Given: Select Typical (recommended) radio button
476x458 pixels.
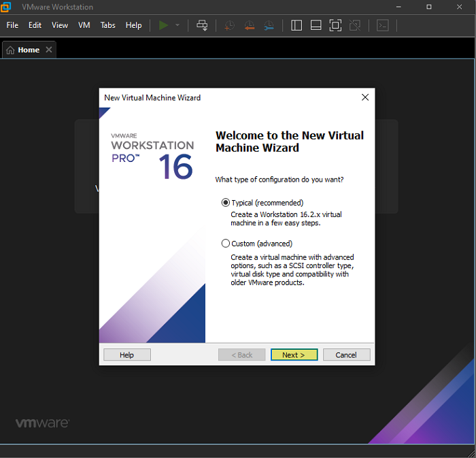Looking at the screenshot, I should pos(226,203).
